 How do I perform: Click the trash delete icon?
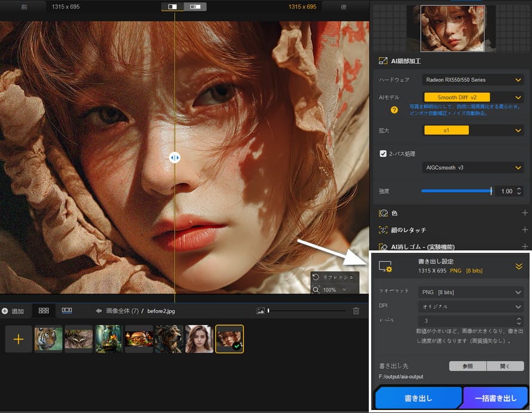(x=356, y=311)
